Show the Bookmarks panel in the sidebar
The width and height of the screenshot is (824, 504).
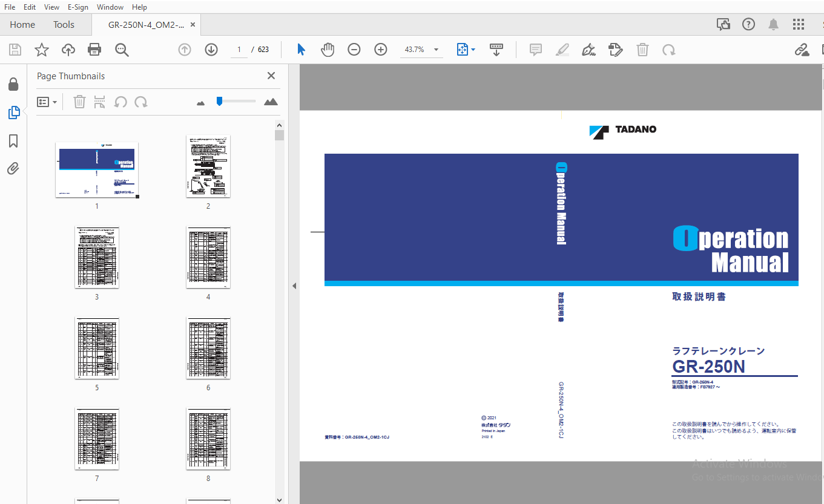(x=13, y=141)
